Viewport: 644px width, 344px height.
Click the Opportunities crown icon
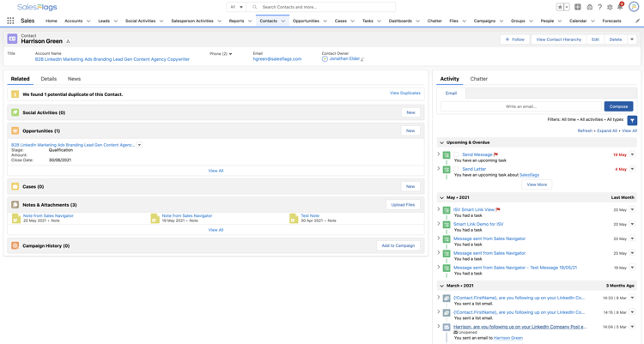(15, 131)
